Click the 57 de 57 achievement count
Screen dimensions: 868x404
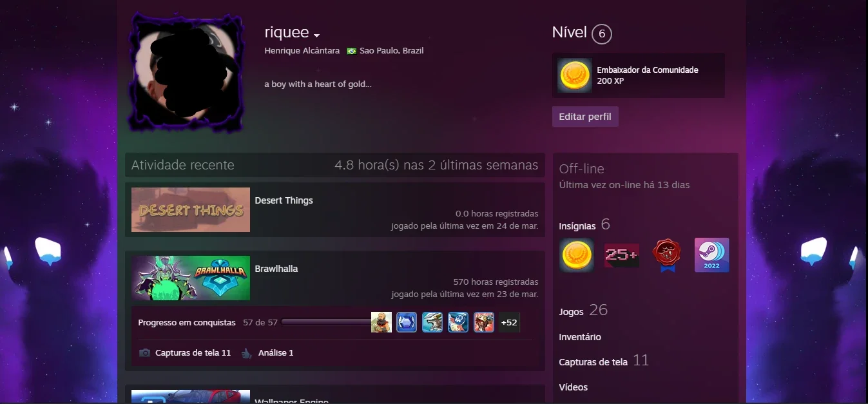click(260, 322)
